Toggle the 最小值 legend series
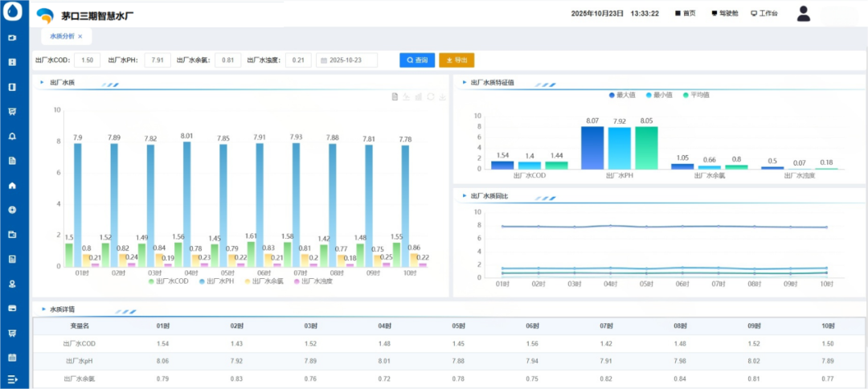Screen dimensions: 868x389 tap(659, 95)
